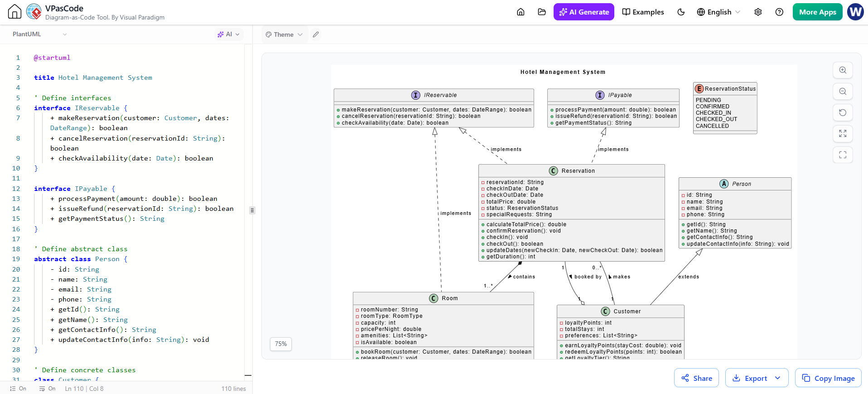Click 'CANCELLED' in ReservationStatus enum
This screenshot has height=394, width=868.
pyautogui.click(x=712, y=126)
